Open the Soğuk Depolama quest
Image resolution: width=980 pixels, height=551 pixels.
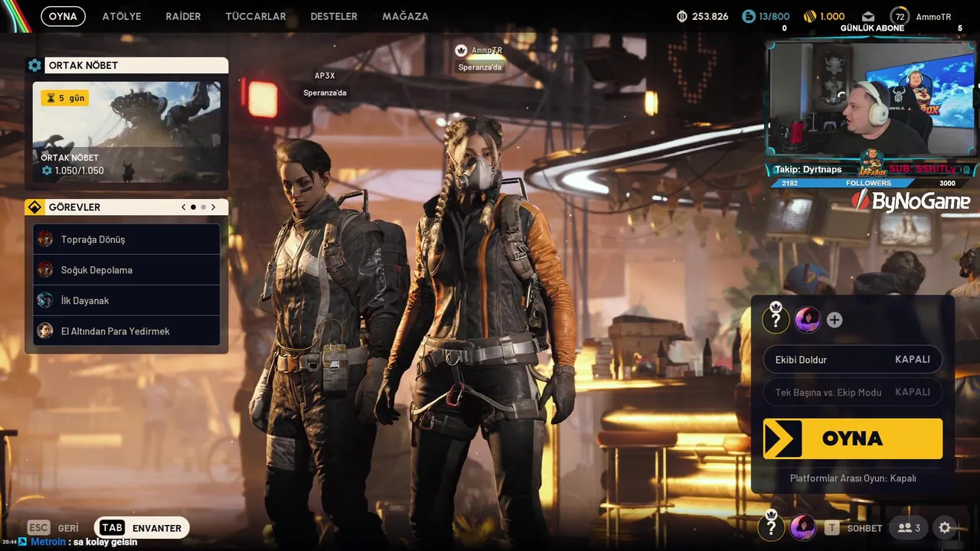[126, 270]
